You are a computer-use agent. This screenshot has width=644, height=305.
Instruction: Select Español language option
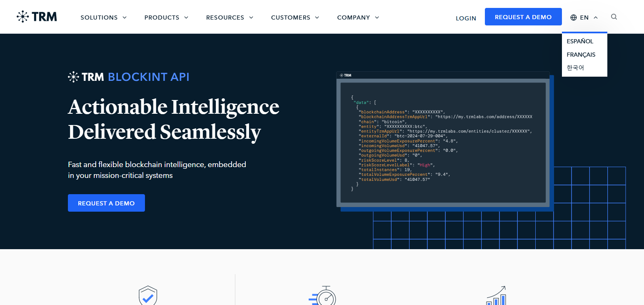coord(580,41)
